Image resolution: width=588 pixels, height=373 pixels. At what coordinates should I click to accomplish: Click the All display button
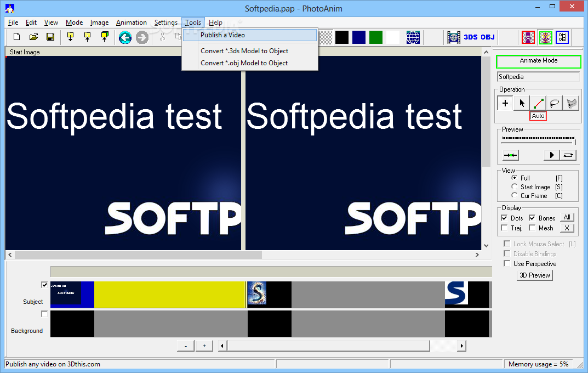click(x=567, y=217)
